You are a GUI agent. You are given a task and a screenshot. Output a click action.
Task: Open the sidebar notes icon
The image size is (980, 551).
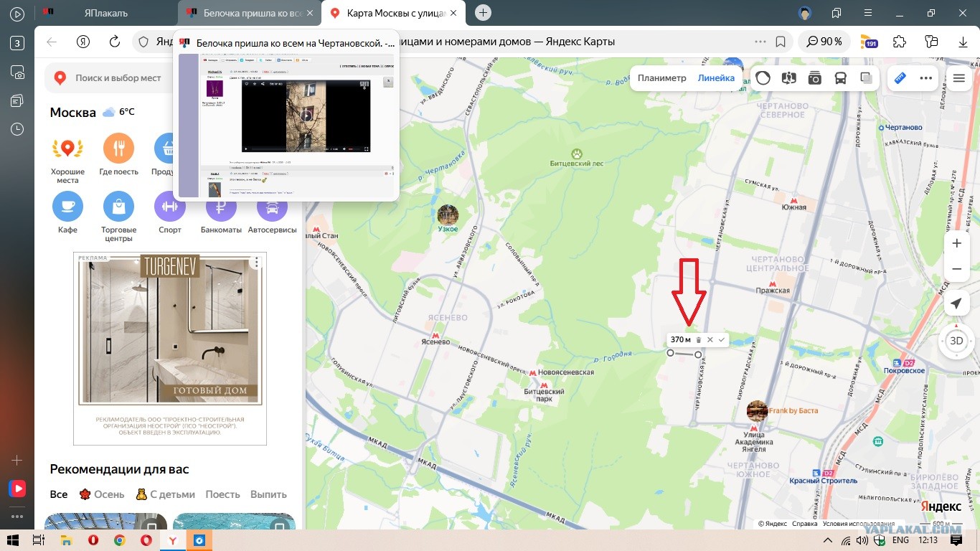[17, 100]
